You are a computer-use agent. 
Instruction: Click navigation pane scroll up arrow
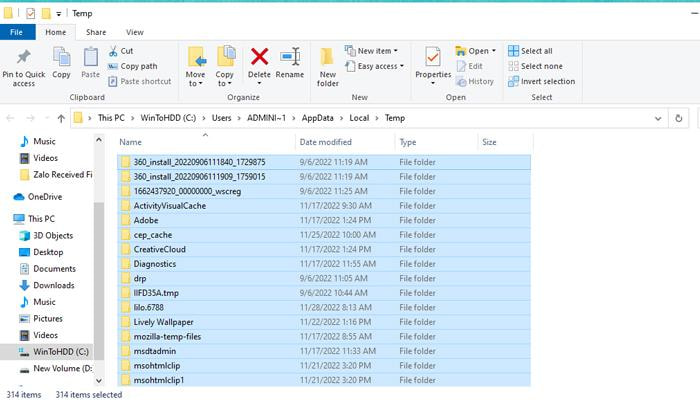[x=99, y=140]
